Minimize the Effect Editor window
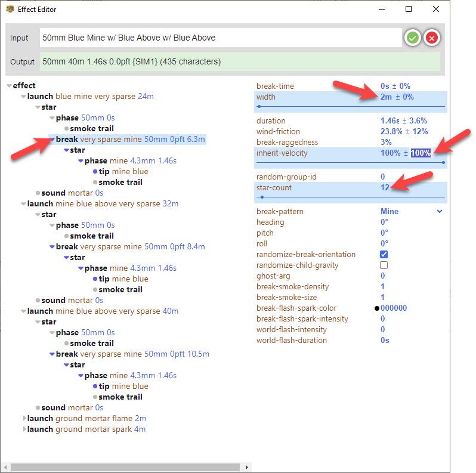Viewport: 476px width, 473px height. 381,9
